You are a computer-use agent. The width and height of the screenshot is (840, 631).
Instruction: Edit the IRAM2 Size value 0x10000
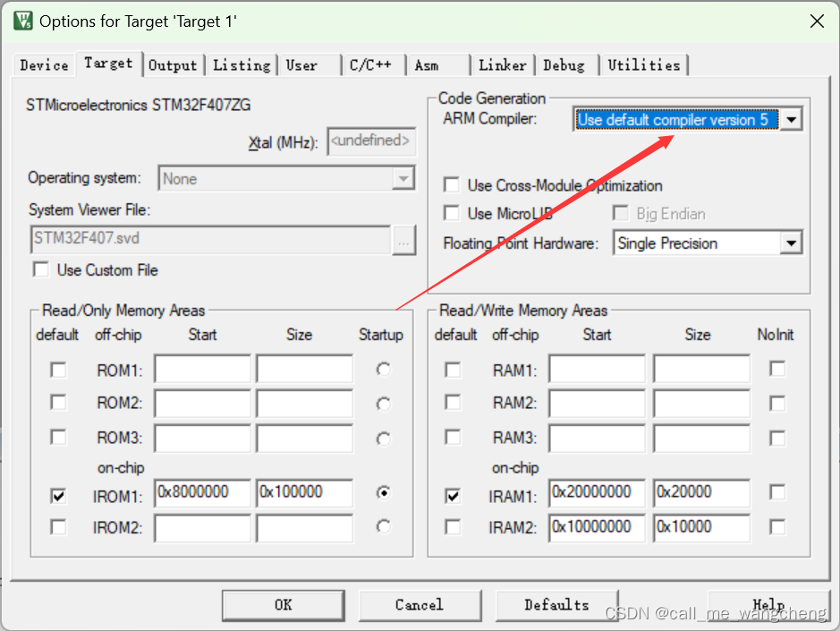click(701, 528)
